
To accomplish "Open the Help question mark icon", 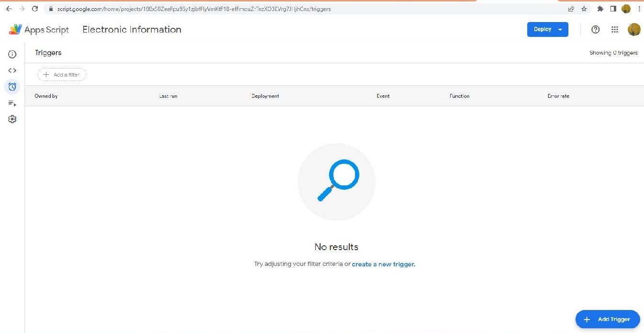I will pos(595,30).
